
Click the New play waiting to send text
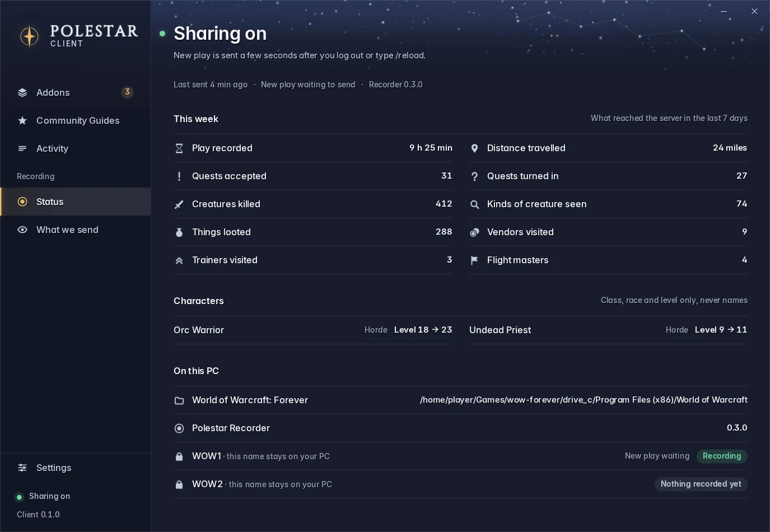pyautogui.click(x=308, y=85)
